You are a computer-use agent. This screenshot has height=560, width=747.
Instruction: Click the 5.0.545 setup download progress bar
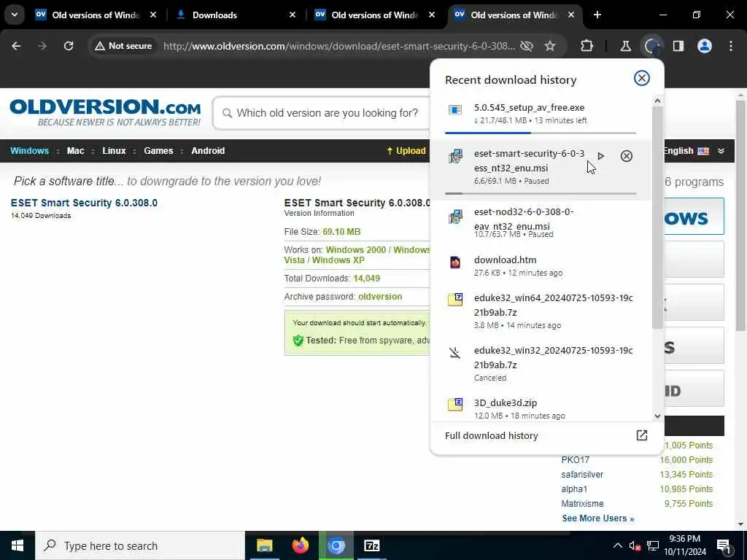pyautogui.click(x=541, y=133)
